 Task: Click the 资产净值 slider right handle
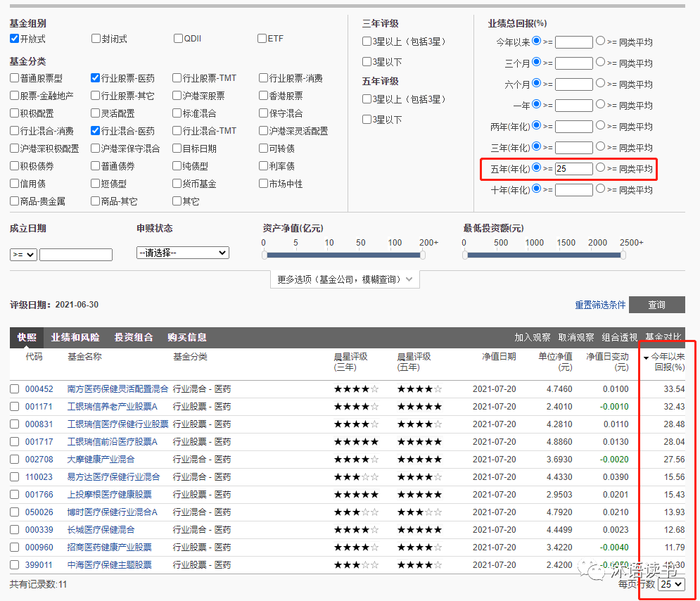click(422, 255)
